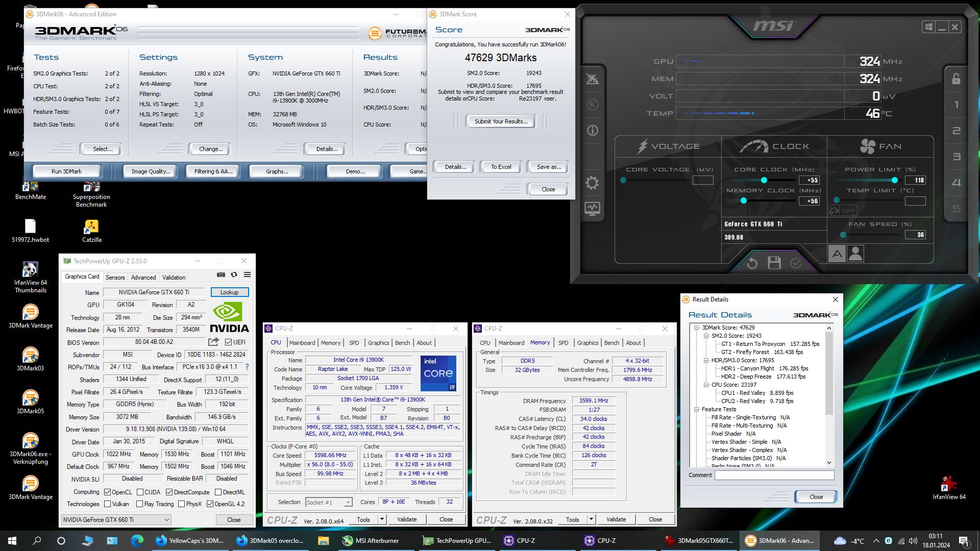
Task: Collapse 3DMark Score tree node
Action: (x=697, y=328)
